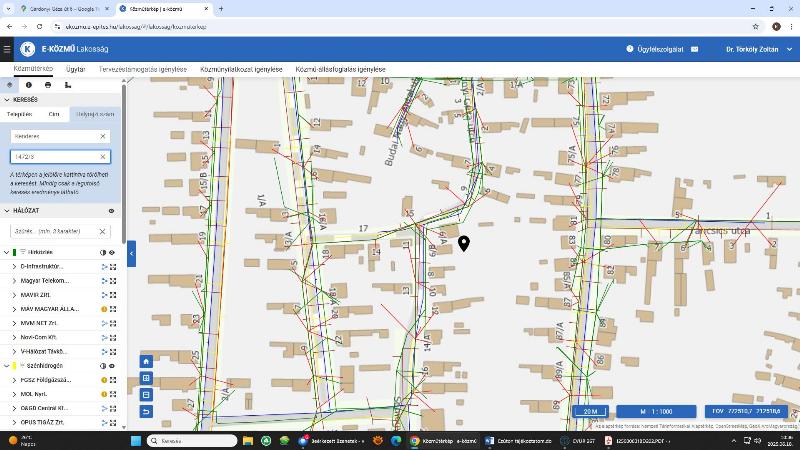Collapse the Keresés section
Viewport: 800px width, 450px height.
pos(7,100)
